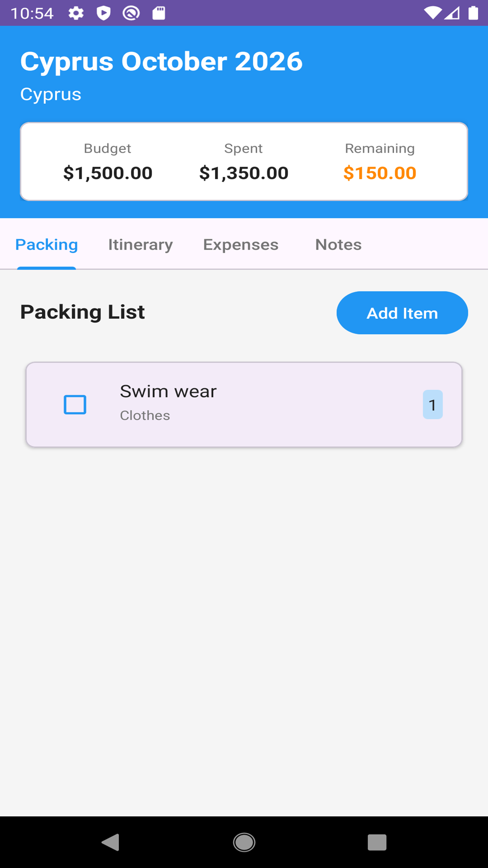
Task: Tap the shield play icon in status bar
Action: [x=103, y=13]
